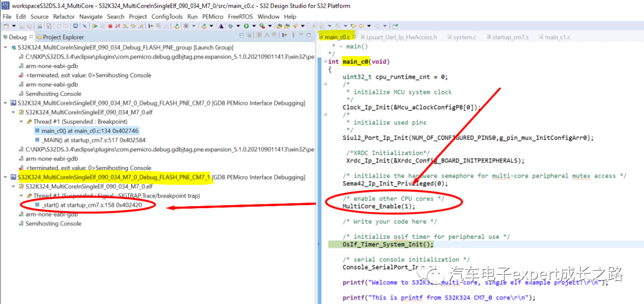Toggle Instruction Stepping in Debug view toolbar
644x304 pixels.
[284, 35]
